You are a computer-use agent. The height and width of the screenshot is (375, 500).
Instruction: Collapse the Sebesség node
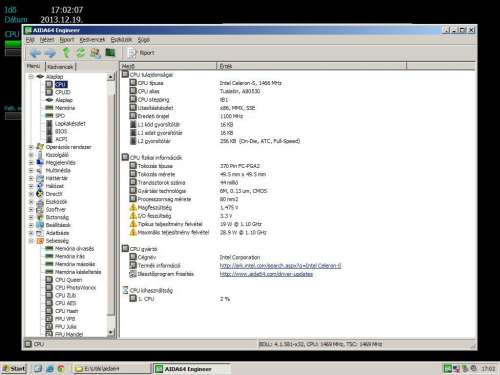point(31,241)
